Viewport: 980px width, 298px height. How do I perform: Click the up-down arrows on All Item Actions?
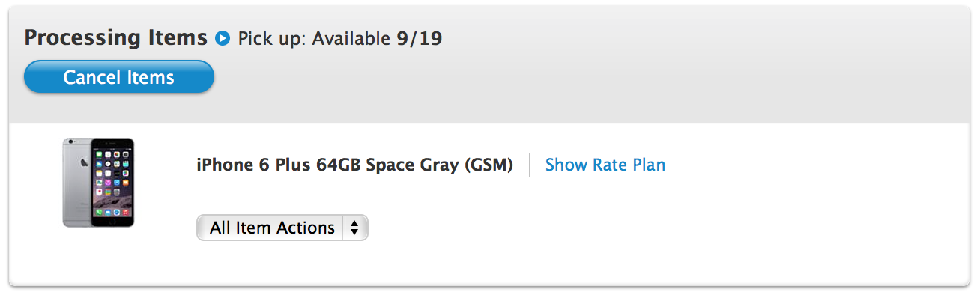click(x=354, y=228)
